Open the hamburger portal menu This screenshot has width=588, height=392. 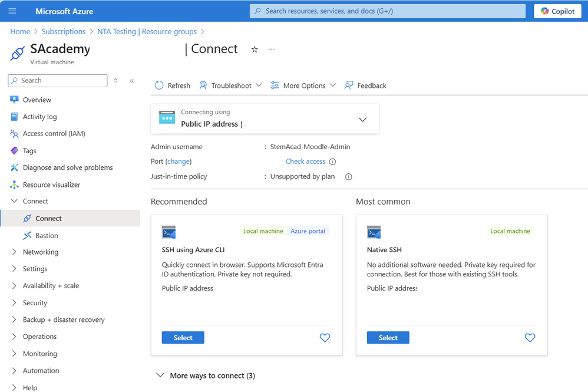pyautogui.click(x=12, y=11)
